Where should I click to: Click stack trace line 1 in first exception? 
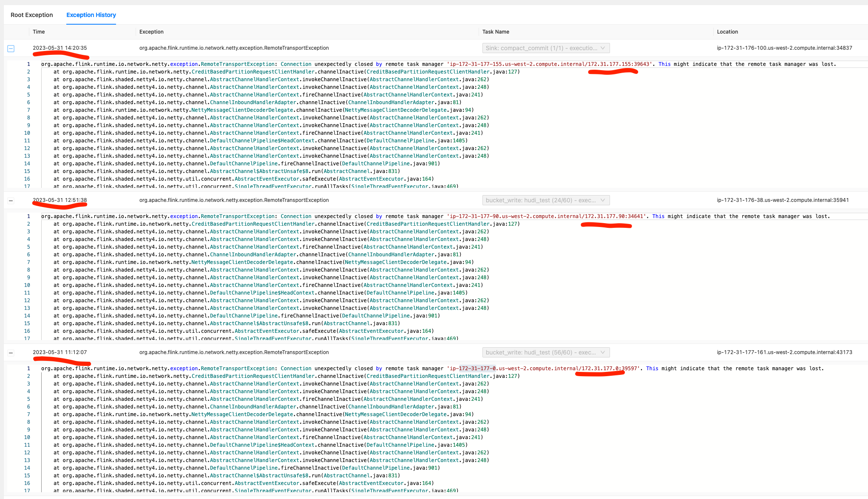tap(298, 64)
